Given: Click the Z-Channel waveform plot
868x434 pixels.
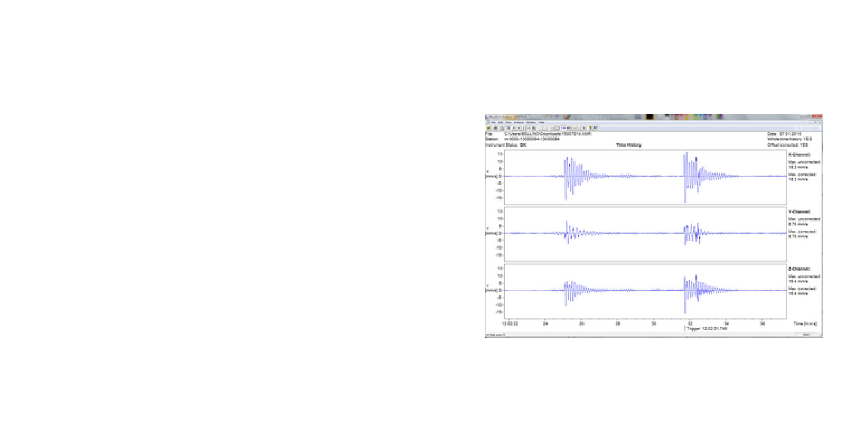Looking at the screenshot, I should coord(645,290).
